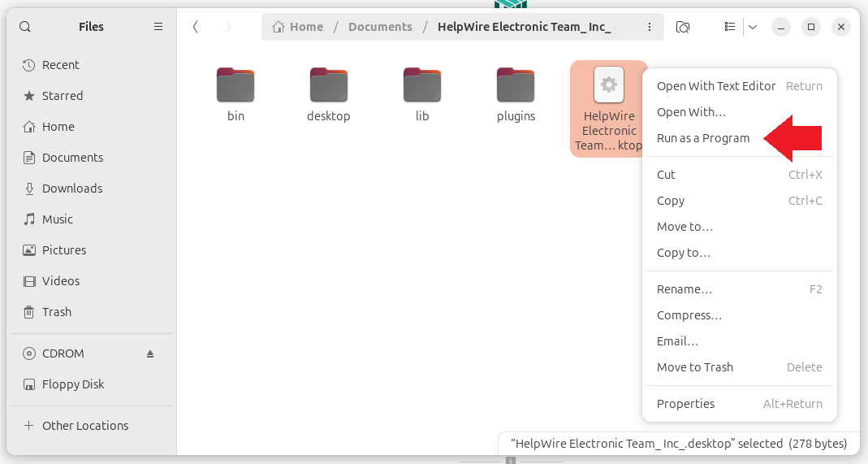Click the search magnifier icon in Files
Viewport: 868px width, 464px height.
25,27
